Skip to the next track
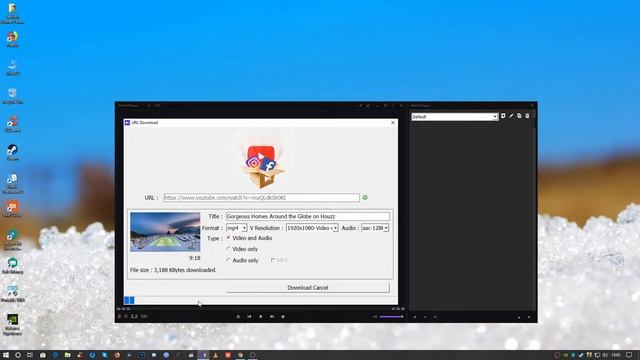The image size is (640, 360). click(x=272, y=316)
